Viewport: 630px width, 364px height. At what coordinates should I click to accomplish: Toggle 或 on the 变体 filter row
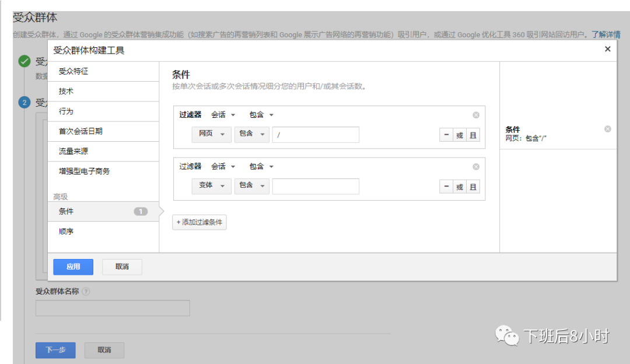pos(459,186)
